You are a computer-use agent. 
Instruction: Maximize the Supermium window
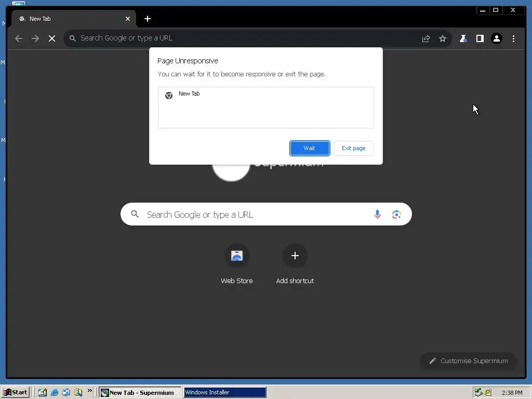496,10
